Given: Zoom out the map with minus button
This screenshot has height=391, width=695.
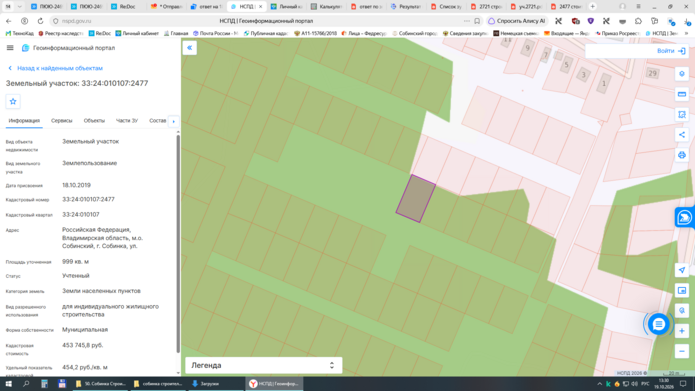Looking at the screenshot, I should click(682, 352).
